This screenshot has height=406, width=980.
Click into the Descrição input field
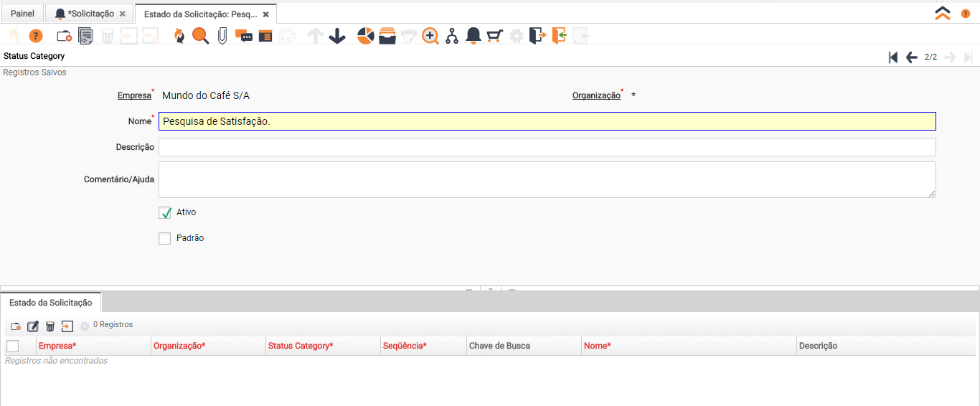[x=547, y=147]
